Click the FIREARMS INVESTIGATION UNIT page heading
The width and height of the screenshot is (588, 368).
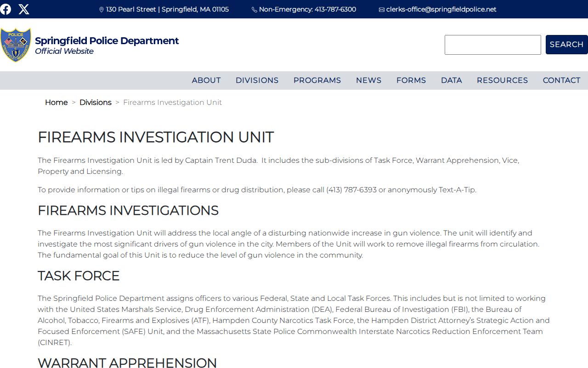(x=156, y=137)
